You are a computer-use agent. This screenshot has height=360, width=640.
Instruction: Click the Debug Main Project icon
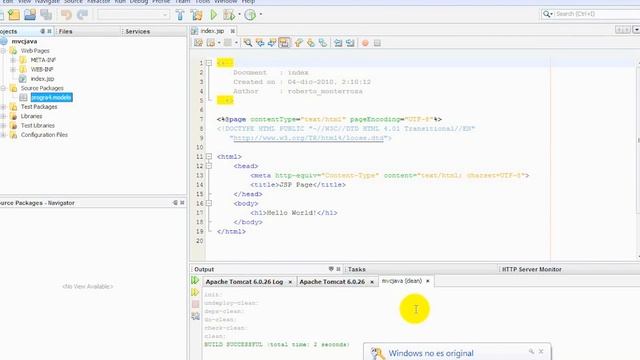[x=229, y=15]
